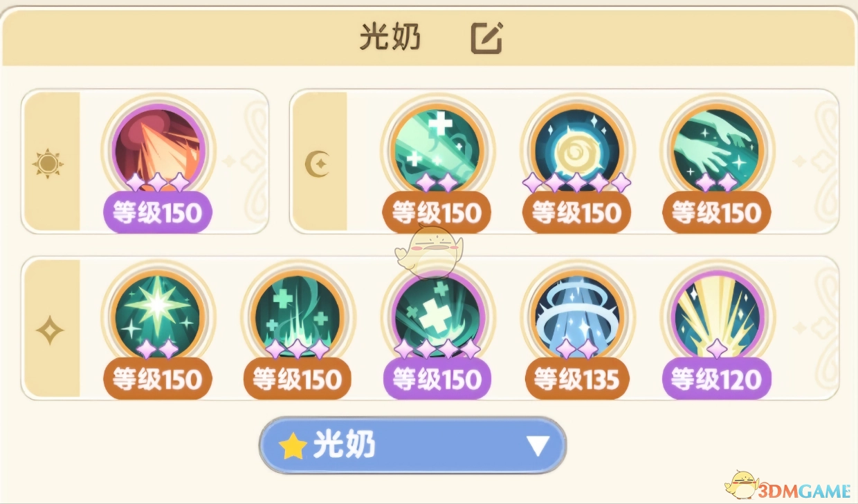Click the edit pencil icon beside 光奶
858x504 pixels.
(487, 38)
